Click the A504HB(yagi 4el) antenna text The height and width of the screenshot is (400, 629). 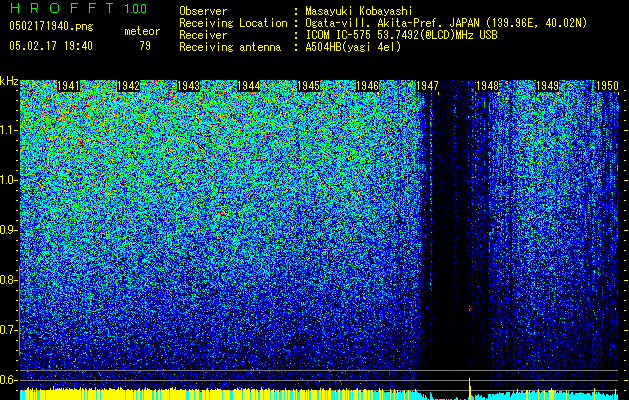pyautogui.click(x=353, y=47)
